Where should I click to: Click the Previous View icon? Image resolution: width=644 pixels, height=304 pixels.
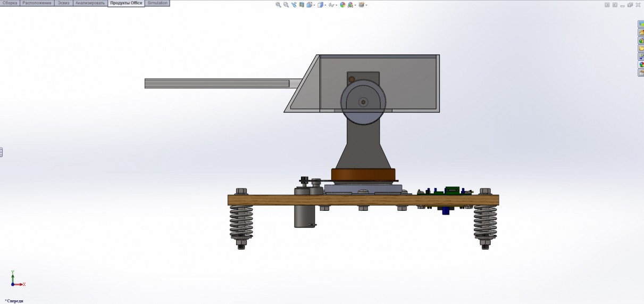pos(294,5)
